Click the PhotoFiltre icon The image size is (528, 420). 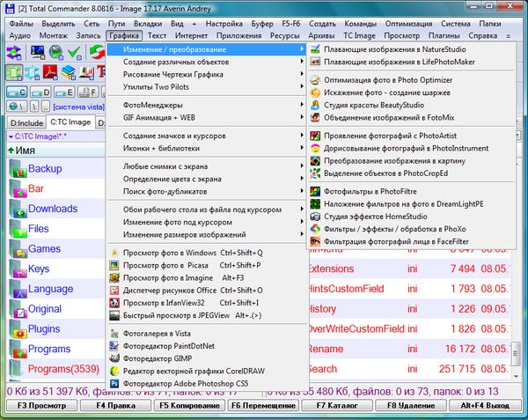pos(315,192)
